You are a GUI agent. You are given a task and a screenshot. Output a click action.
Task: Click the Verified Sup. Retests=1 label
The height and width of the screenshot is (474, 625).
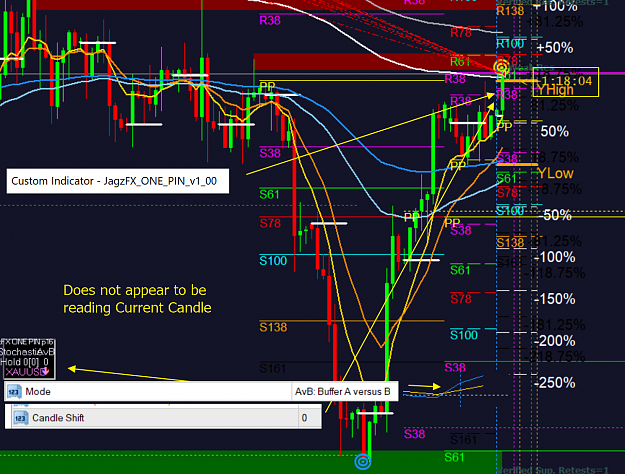554,470
